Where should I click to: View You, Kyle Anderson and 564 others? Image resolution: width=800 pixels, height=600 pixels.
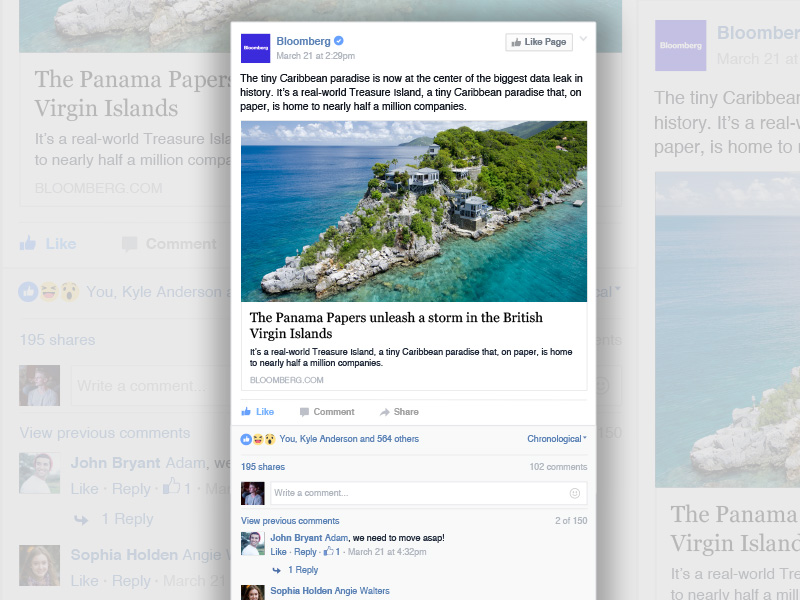[x=349, y=439]
